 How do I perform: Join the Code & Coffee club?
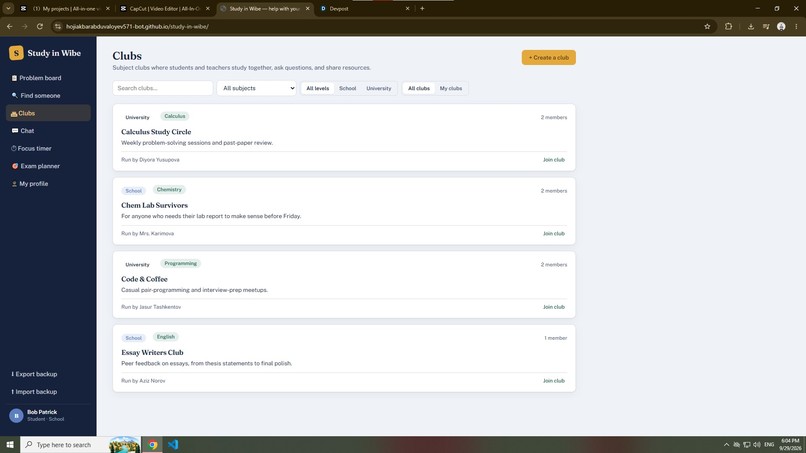tap(554, 307)
